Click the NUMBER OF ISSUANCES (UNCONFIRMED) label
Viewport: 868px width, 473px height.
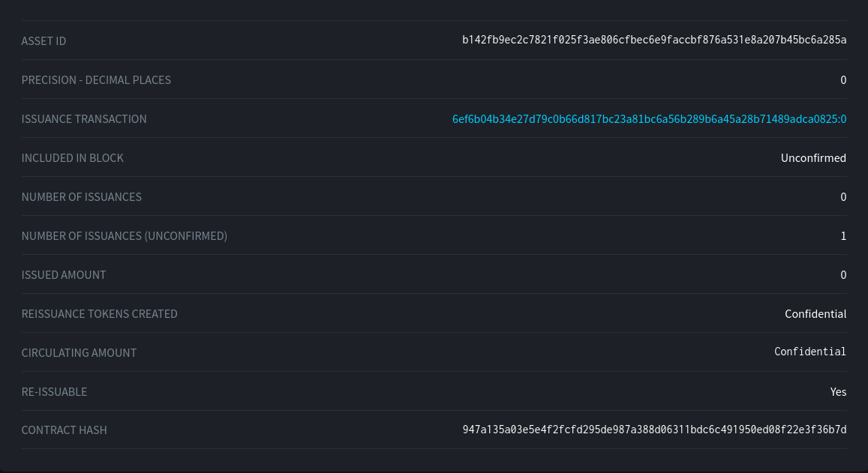(x=124, y=236)
